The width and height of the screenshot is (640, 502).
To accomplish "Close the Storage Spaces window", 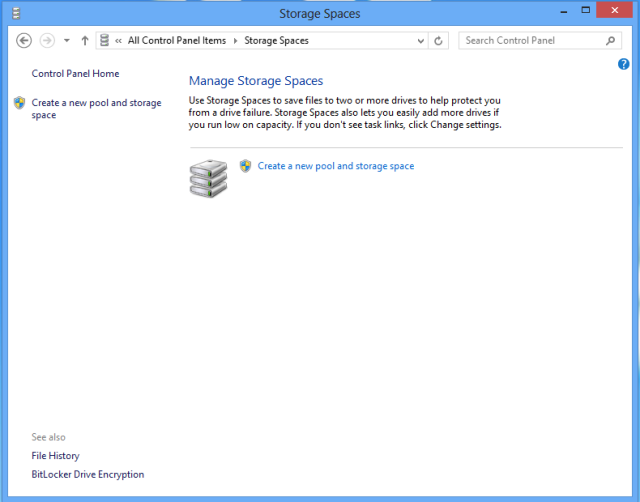I will pyautogui.click(x=614, y=10).
